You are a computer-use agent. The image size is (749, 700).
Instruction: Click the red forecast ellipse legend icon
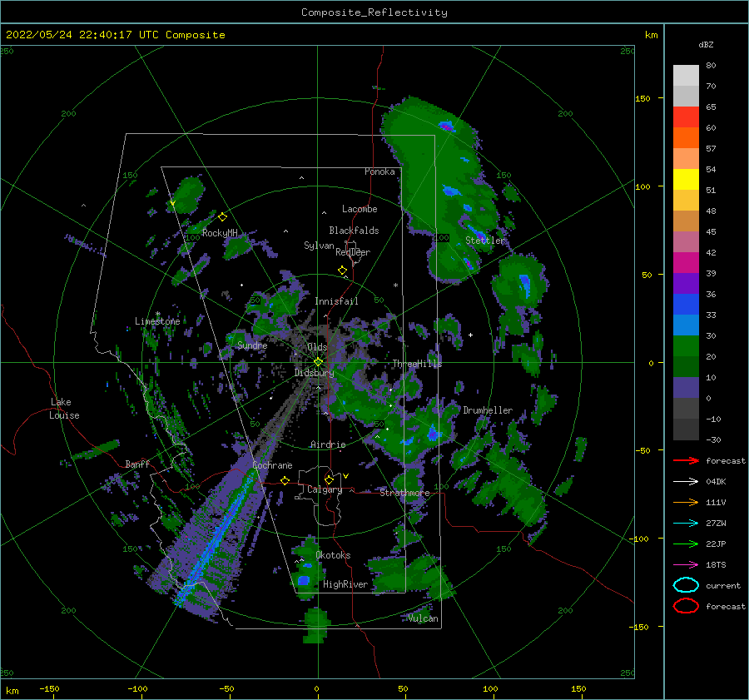(686, 606)
